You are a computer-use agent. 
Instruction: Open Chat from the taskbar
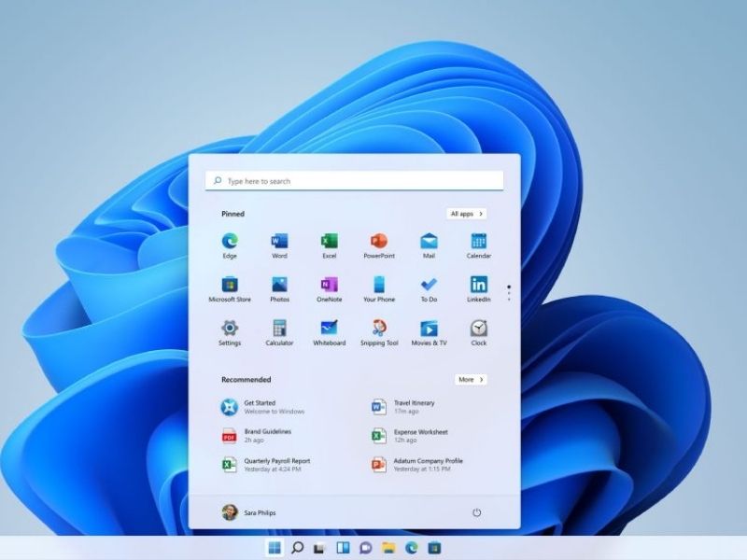click(x=365, y=548)
